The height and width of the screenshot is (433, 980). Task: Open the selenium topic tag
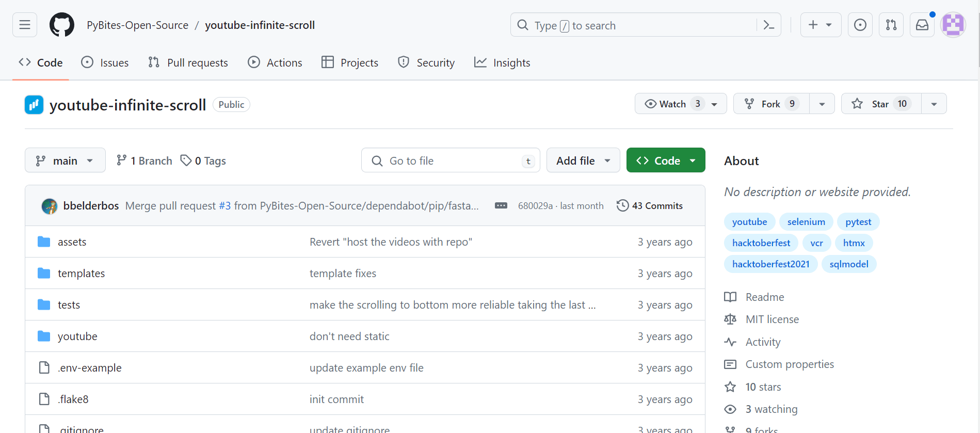tap(806, 222)
